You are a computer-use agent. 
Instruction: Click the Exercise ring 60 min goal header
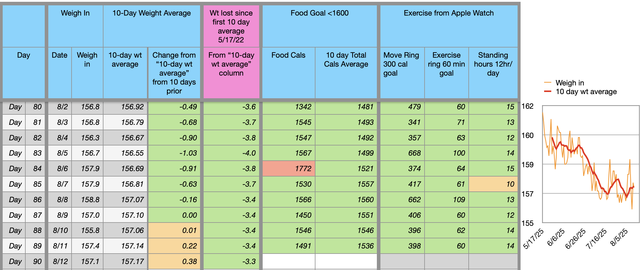(446, 73)
